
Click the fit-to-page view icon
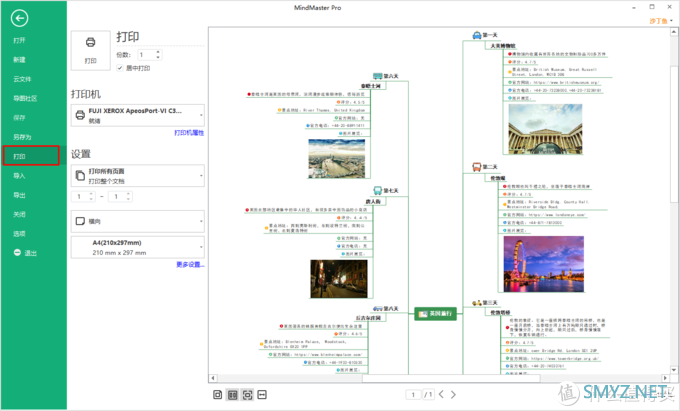point(247,395)
